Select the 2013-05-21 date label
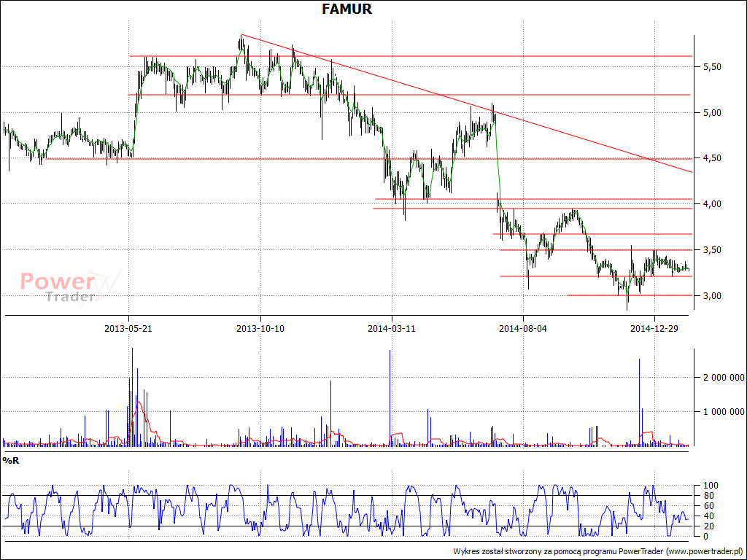 coord(128,329)
